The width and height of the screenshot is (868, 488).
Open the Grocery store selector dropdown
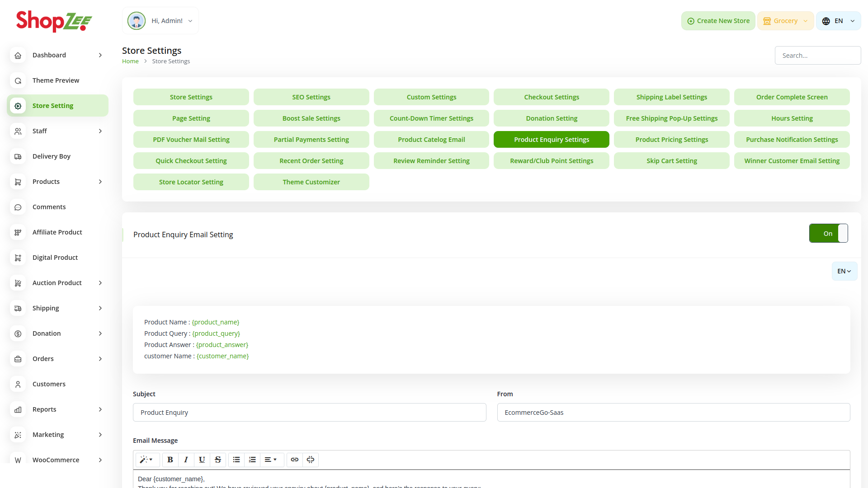pos(785,21)
